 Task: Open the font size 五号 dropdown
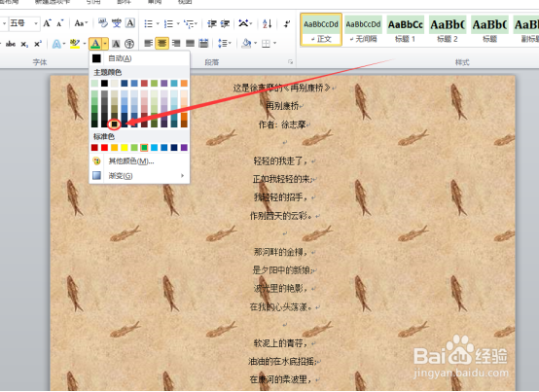36,23
